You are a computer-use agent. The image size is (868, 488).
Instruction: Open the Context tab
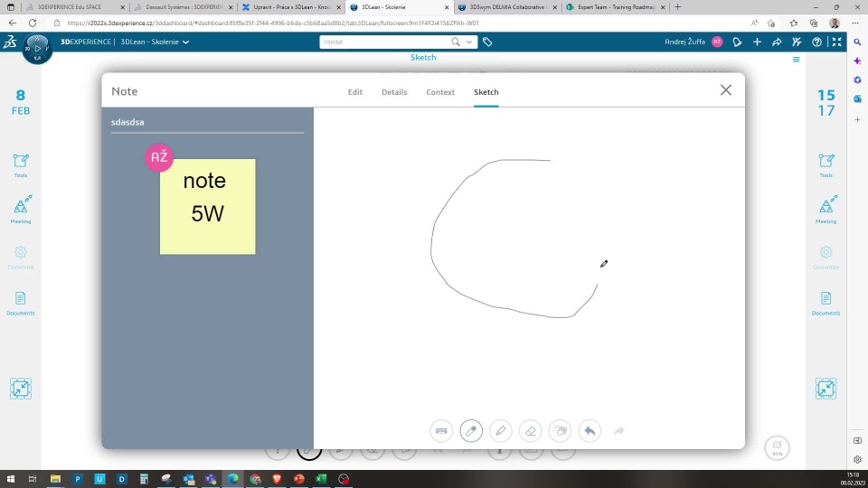coord(440,92)
